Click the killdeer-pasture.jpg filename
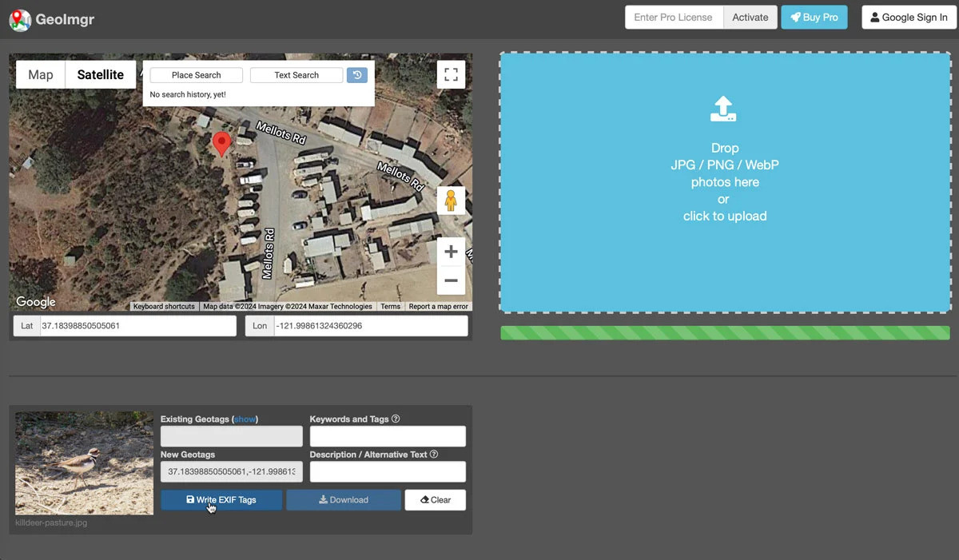Screen dimensions: 959x560 [51, 523]
